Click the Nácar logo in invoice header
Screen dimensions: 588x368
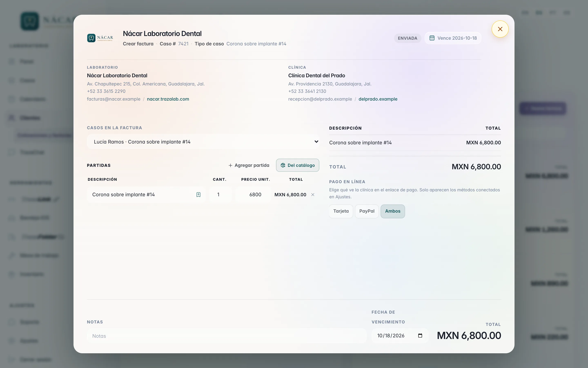(x=100, y=38)
